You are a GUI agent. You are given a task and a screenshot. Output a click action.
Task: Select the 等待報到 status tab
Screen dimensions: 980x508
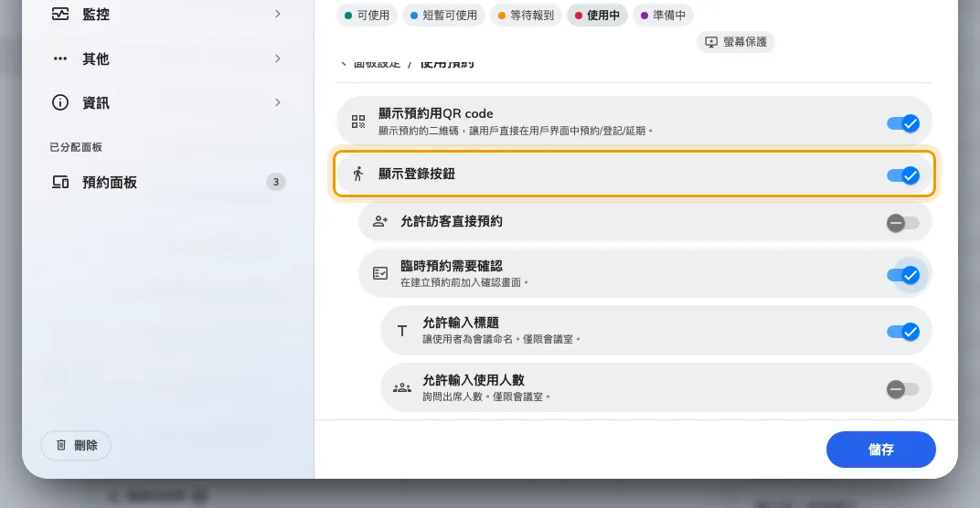[526, 15]
